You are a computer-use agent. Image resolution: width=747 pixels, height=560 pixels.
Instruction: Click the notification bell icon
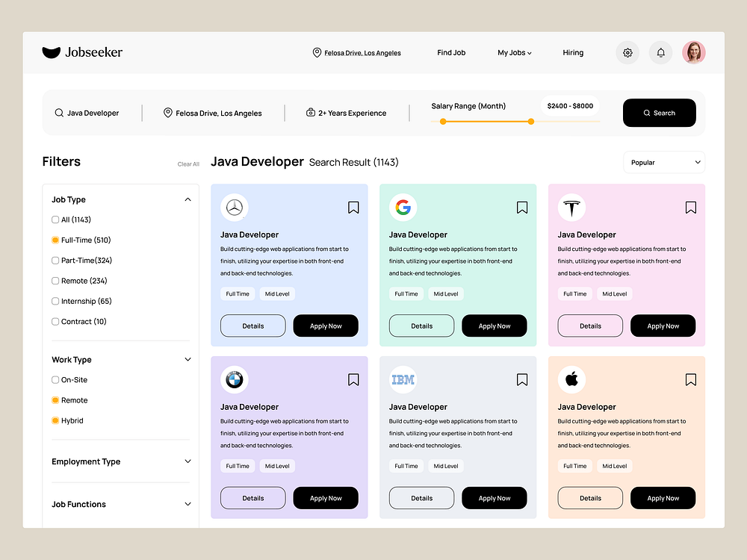[x=660, y=52]
